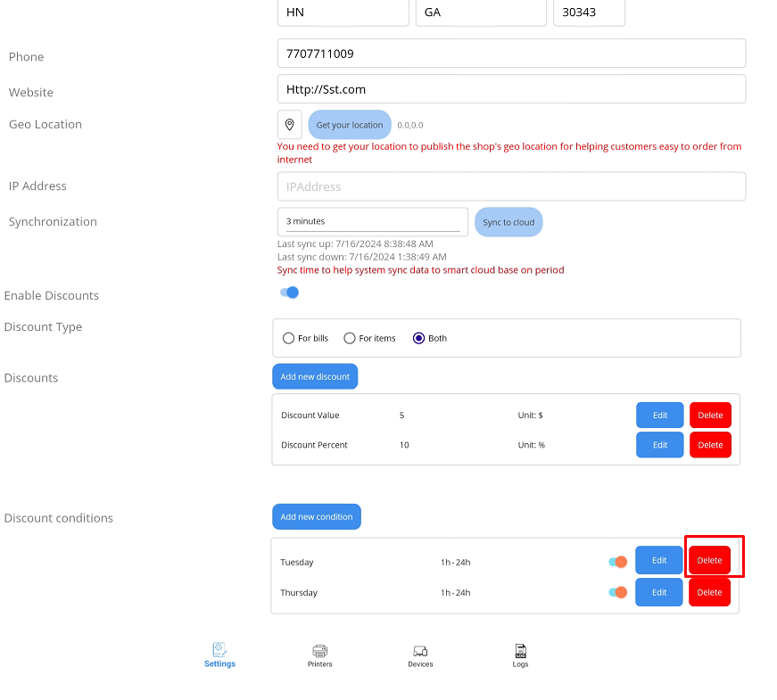This screenshot has height=700, width=777.
Task: Click the geo location pin icon
Action: [x=290, y=125]
